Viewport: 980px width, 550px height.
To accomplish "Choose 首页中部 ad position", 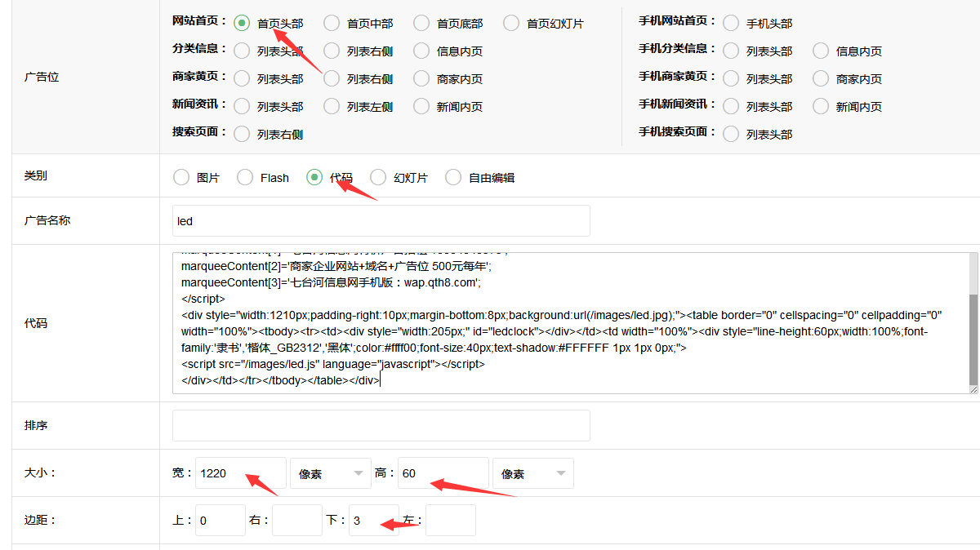I will (332, 23).
